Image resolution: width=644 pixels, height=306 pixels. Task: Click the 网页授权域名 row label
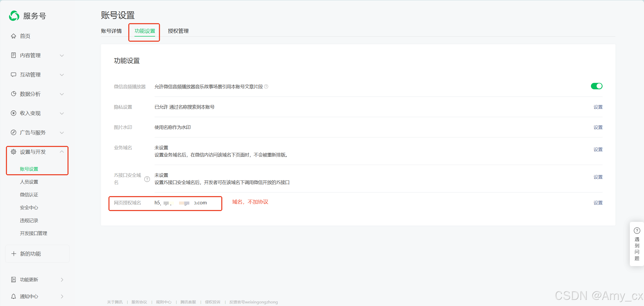click(128, 203)
